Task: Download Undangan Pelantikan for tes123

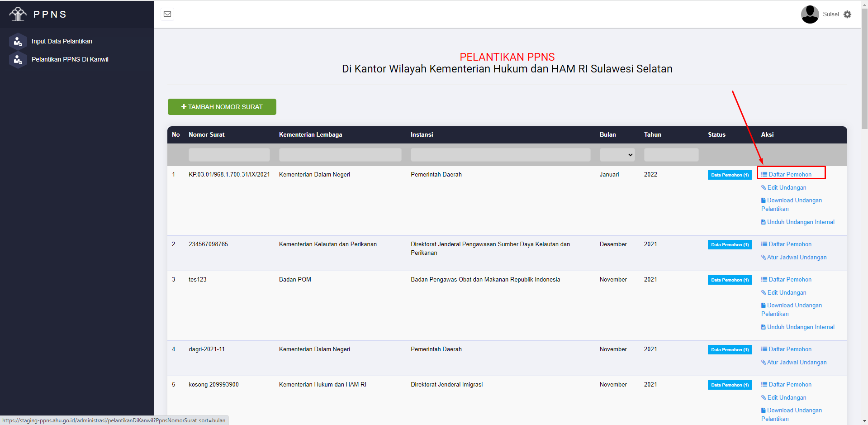Action: pos(791,310)
